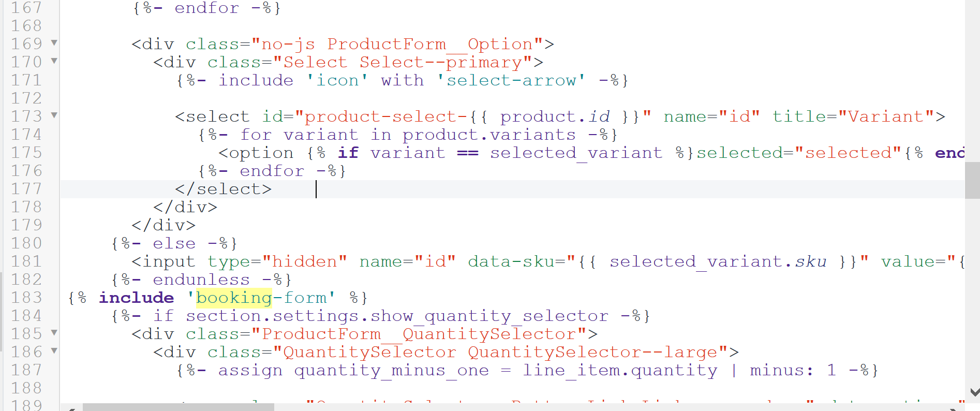
Task: Click line number 177 in the gutter
Action: point(26,189)
